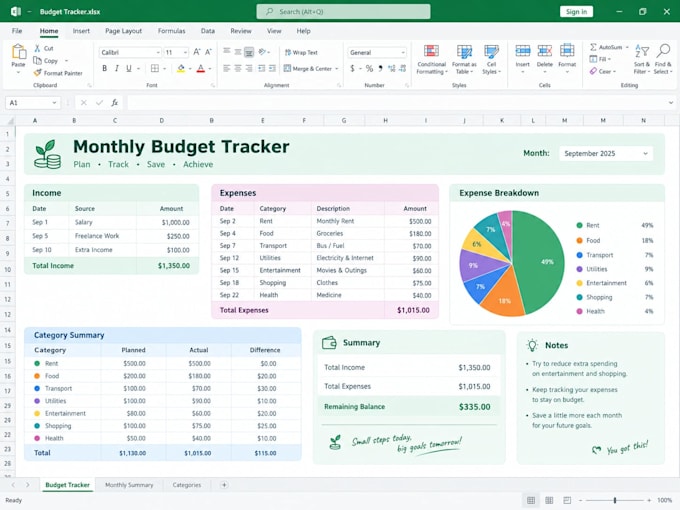Switch to the Page Layout tab
Screen dimensions: 680x510
pos(124,31)
